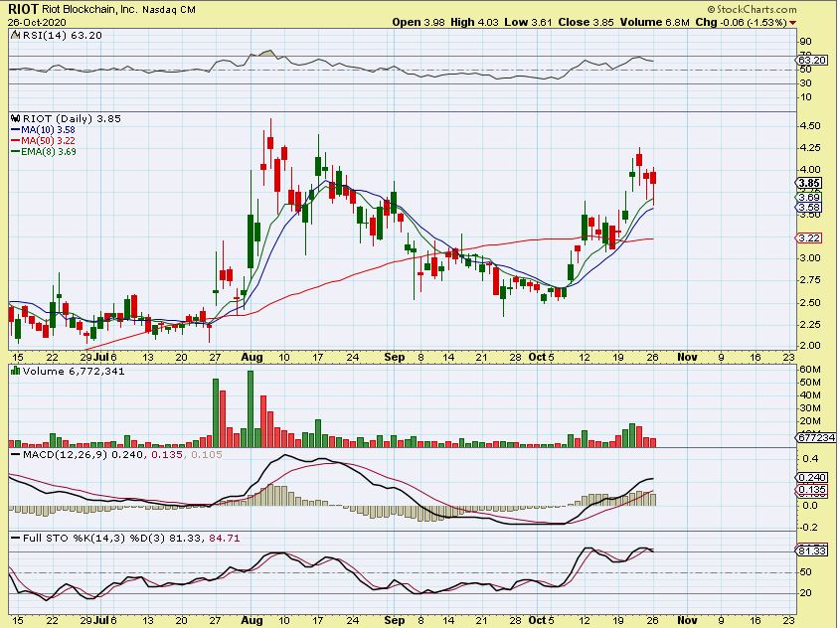Click the 4.25 price axis label
Screen dimensions: 840x628
(x=809, y=148)
